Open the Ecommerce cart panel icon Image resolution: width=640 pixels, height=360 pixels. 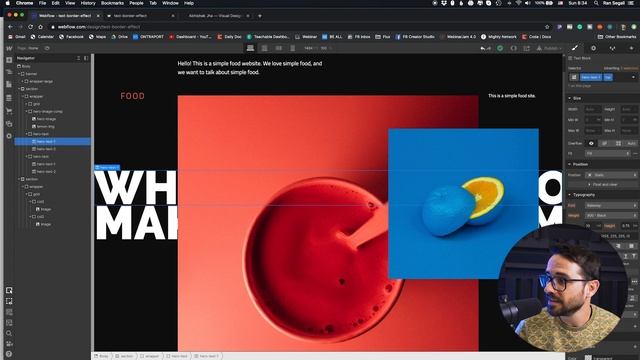pos(9,111)
